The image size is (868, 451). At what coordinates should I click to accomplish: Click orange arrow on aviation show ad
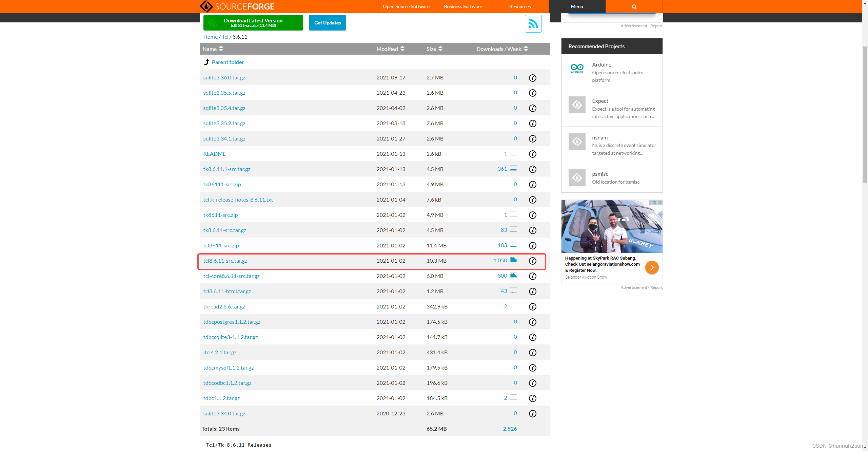tap(652, 267)
